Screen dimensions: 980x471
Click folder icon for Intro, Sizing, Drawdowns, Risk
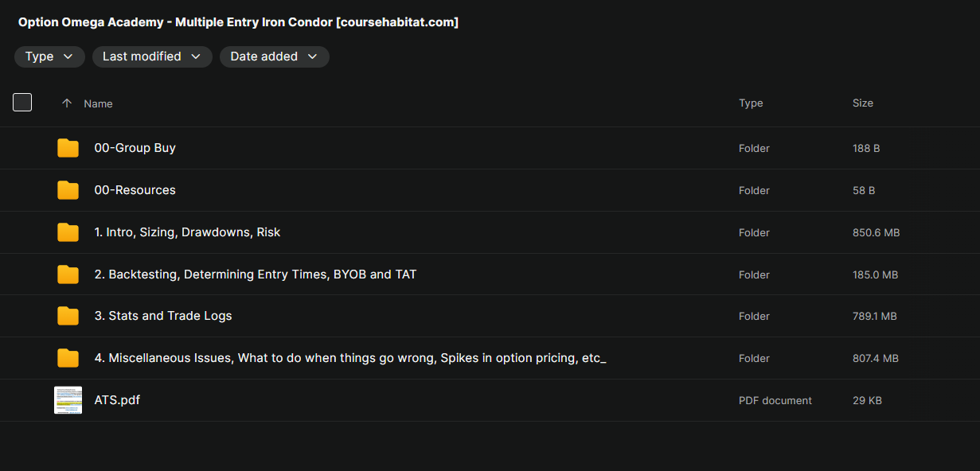(68, 232)
